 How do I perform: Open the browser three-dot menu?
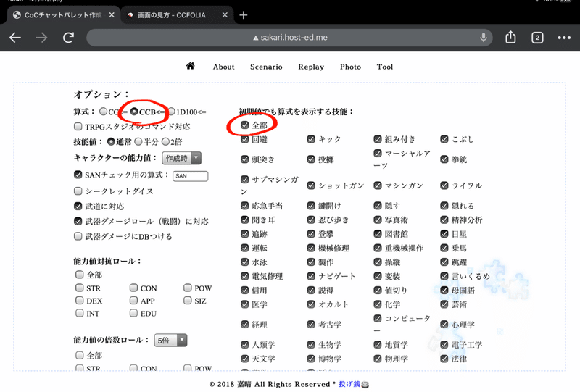(564, 38)
